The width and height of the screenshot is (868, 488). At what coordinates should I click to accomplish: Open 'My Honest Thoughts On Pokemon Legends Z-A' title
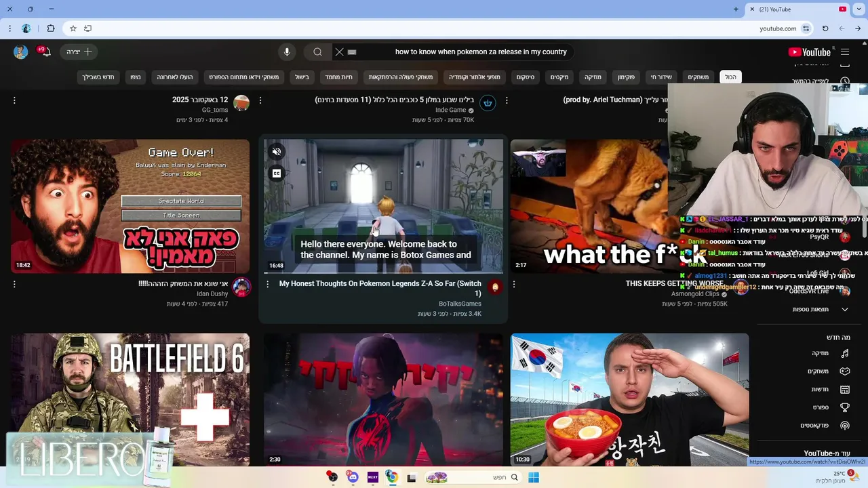click(x=380, y=288)
